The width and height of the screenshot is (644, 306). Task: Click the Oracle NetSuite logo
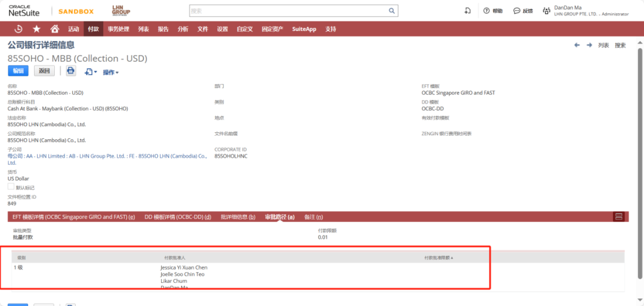coord(24,11)
